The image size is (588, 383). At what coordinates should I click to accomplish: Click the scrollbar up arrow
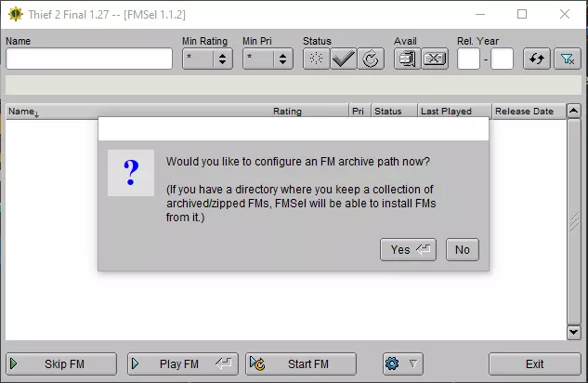[x=574, y=111]
